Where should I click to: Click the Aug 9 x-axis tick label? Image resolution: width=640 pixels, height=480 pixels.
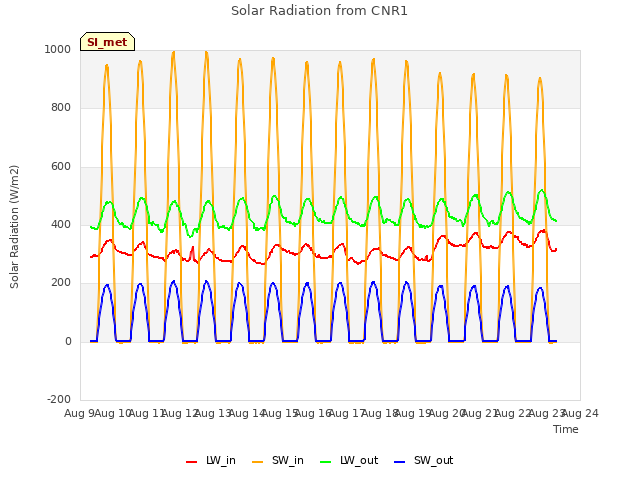(80, 413)
